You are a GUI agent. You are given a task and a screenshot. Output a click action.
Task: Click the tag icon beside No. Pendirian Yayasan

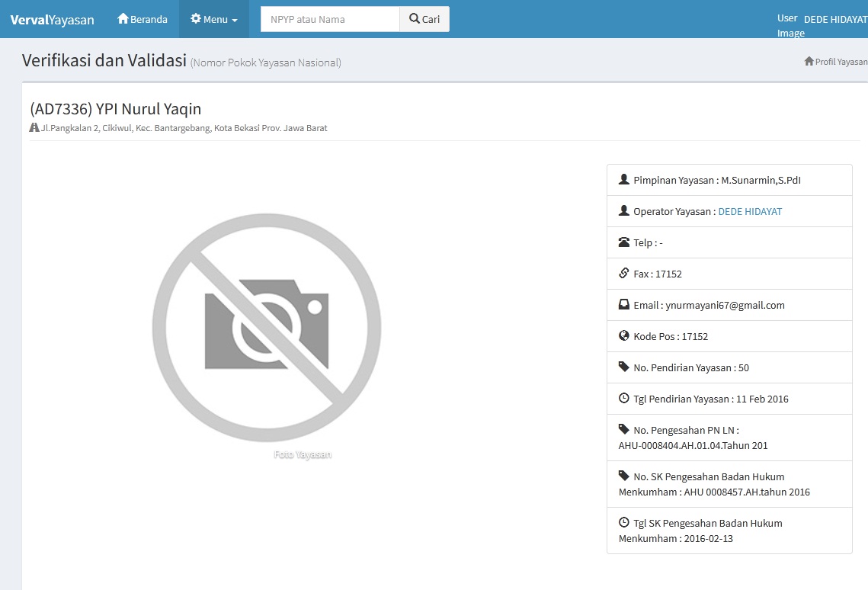tap(623, 367)
